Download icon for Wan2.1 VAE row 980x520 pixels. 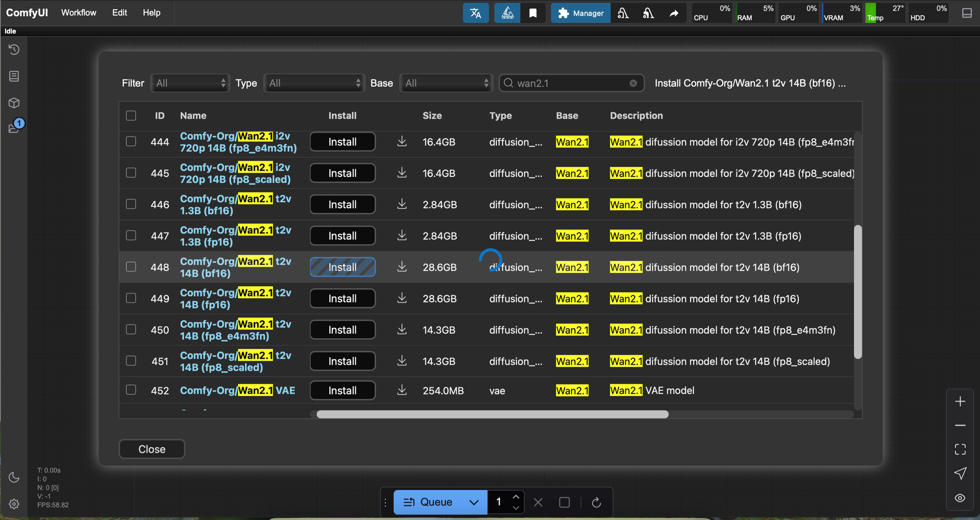tap(402, 390)
